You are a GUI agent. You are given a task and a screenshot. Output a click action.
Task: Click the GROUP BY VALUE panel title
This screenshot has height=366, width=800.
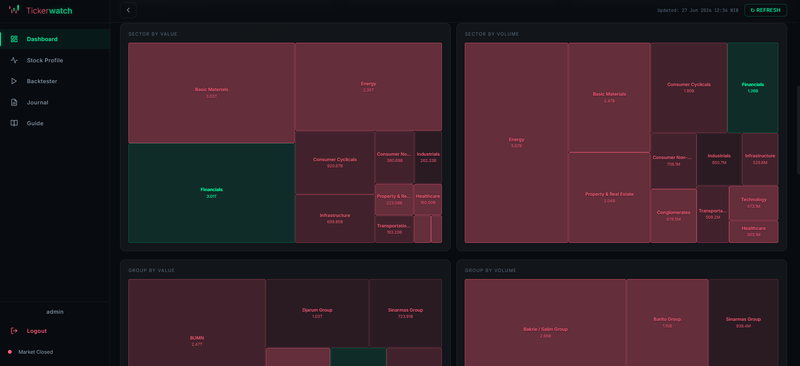[x=152, y=270]
